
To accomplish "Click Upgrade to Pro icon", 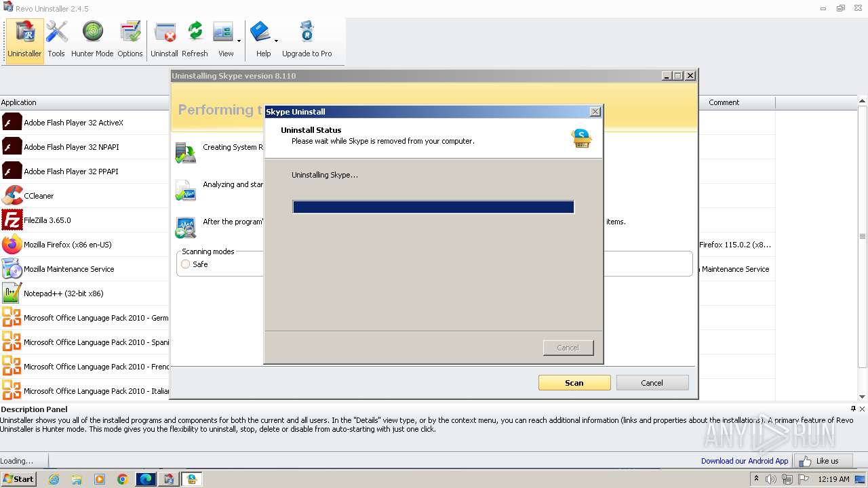I will [307, 41].
